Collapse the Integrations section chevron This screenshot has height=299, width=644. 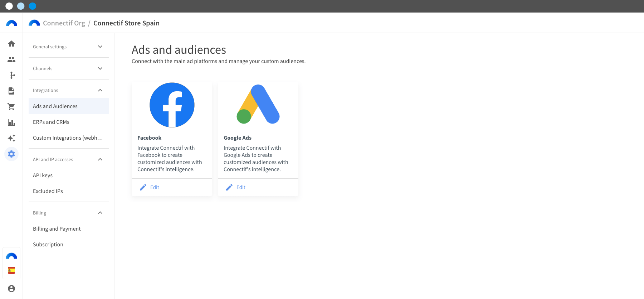coord(100,90)
